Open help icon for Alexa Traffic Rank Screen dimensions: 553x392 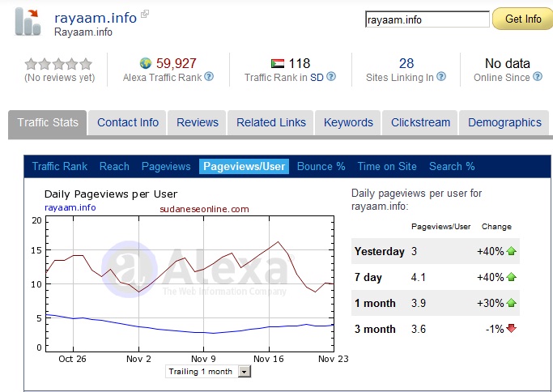(209, 76)
